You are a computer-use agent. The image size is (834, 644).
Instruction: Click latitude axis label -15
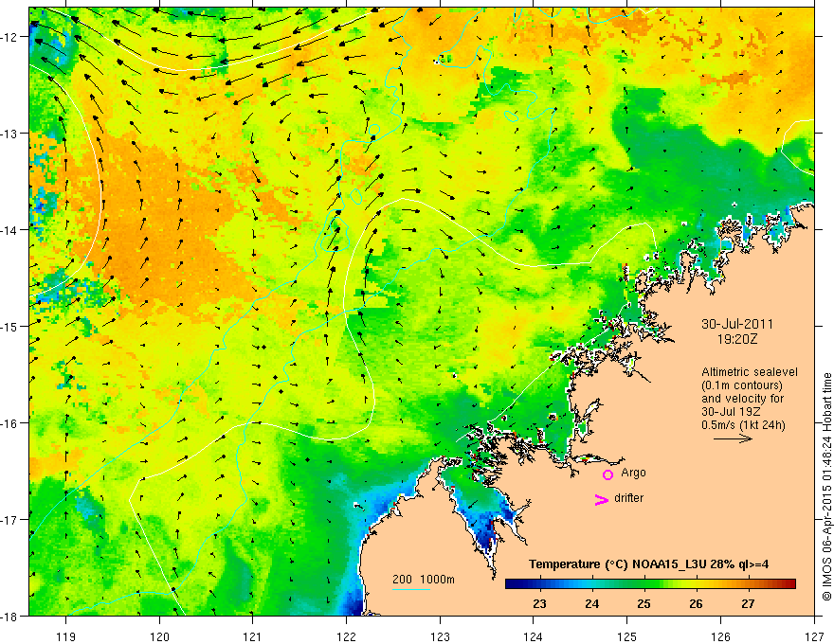click(10, 326)
